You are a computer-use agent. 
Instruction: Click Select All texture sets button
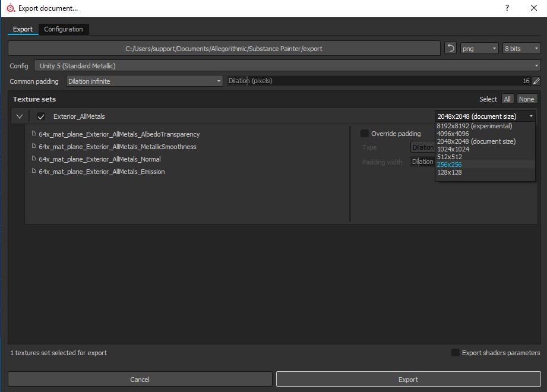point(507,99)
